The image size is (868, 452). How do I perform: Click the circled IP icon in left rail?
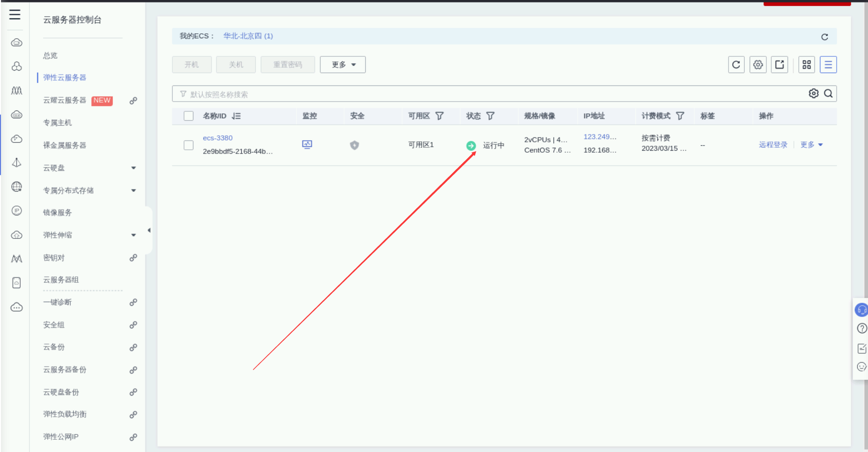(x=17, y=211)
